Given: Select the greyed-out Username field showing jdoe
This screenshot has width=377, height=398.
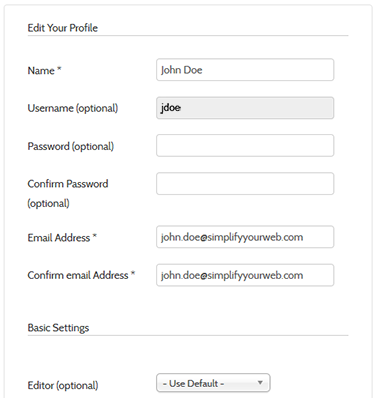Looking at the screenshot, I should (x=245, y=108).
